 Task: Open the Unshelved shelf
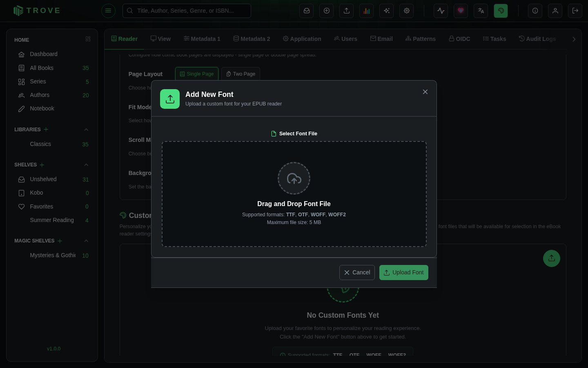[52, 179]
